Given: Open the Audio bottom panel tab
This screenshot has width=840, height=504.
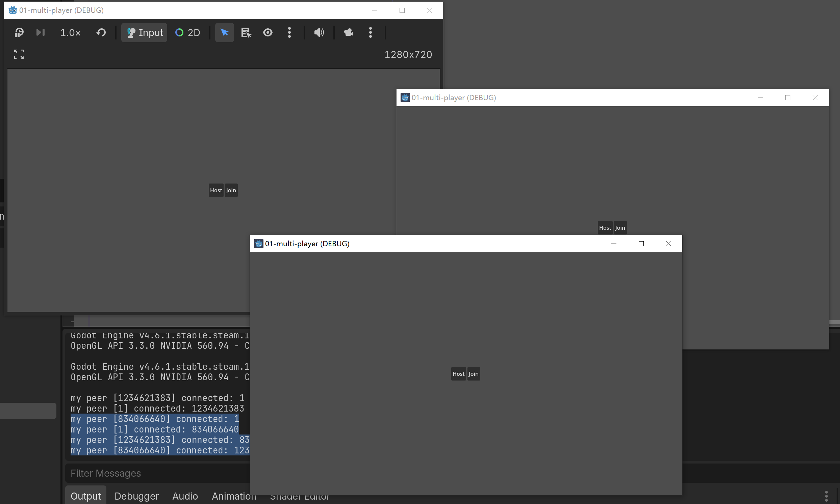Looking at the screenshot, I should (x=185, y=496).
